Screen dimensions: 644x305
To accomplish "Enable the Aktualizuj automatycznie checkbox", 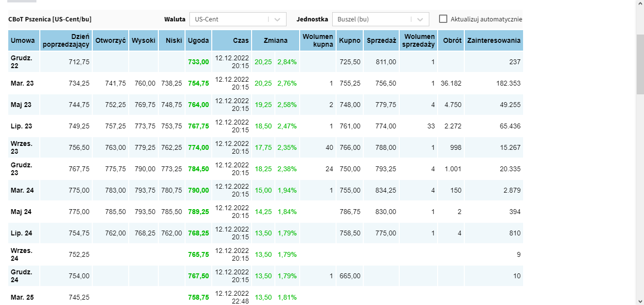I will pos(443,19).
